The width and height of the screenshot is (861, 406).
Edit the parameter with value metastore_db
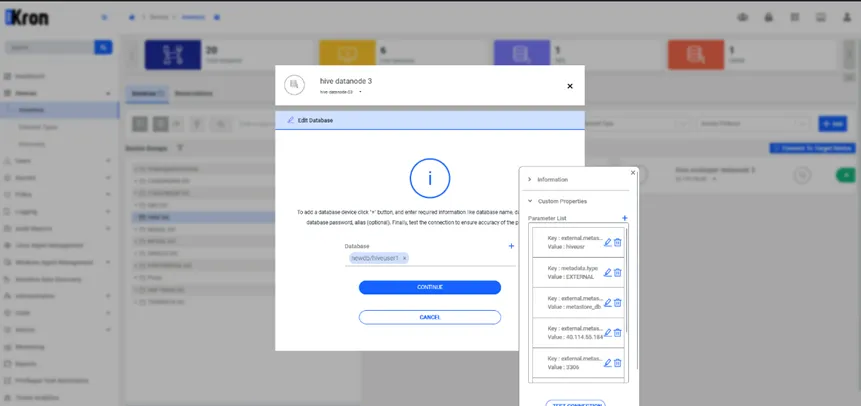point(607,303)
